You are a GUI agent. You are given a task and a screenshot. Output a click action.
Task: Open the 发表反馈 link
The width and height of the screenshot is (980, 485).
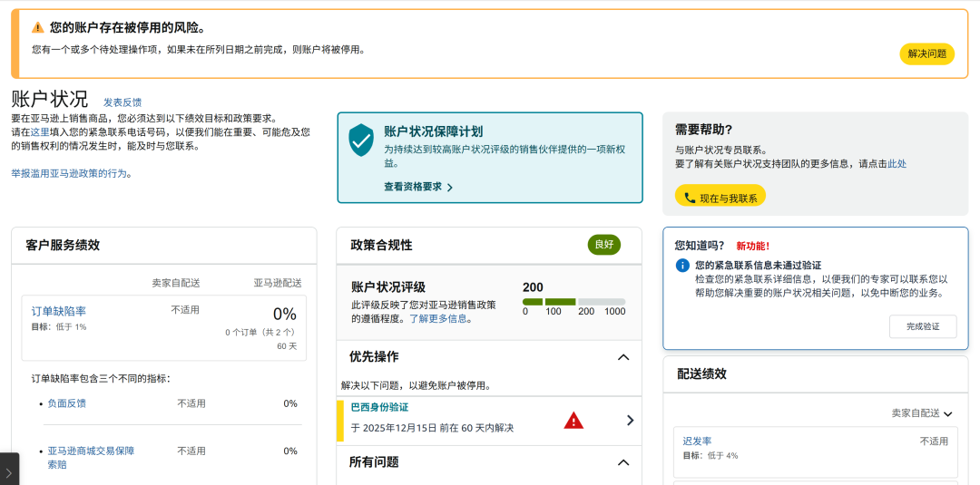point(122,102)
